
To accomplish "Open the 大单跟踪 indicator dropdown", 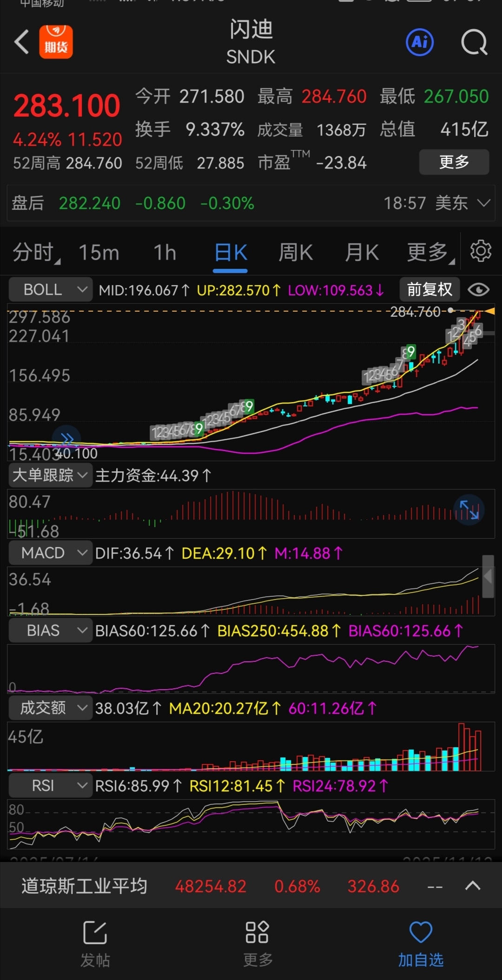I will 51,475.
